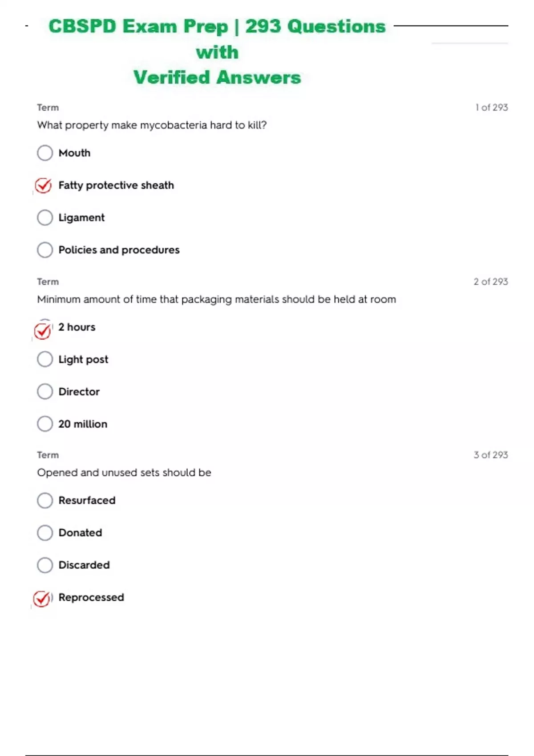Click the mycobacteria question text

pos(152,125)
